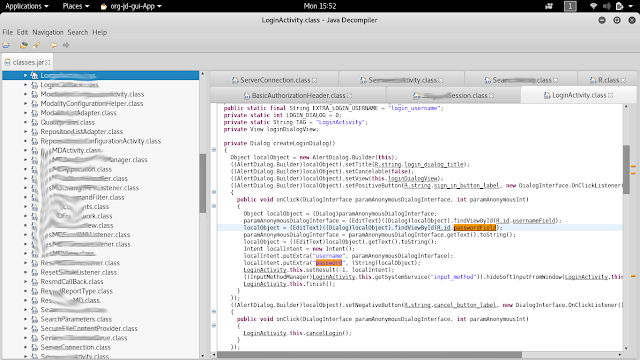640x360 pixels.
Task: Click the Open Type toolbar icon
Action: pyautogui.click(x=24, y=45)
